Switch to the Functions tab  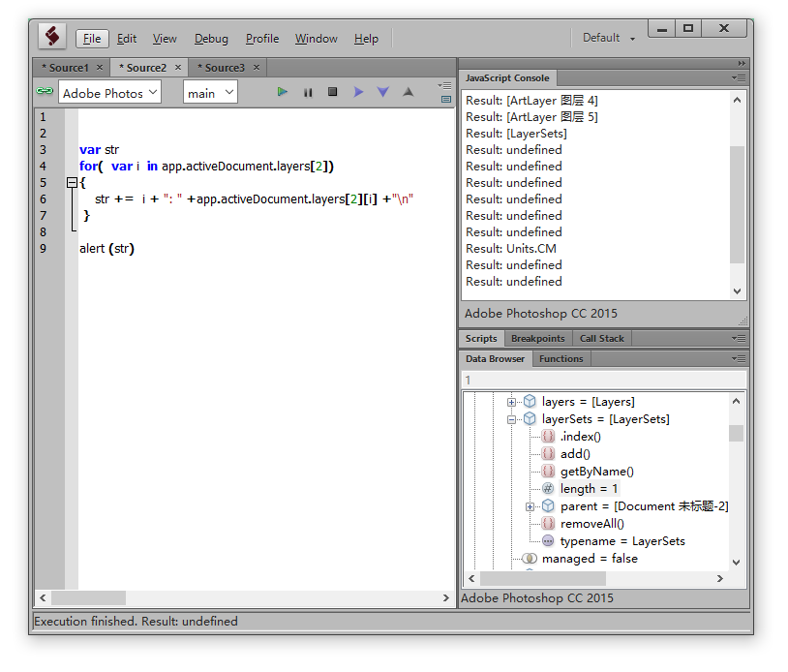tap(561, 358)
